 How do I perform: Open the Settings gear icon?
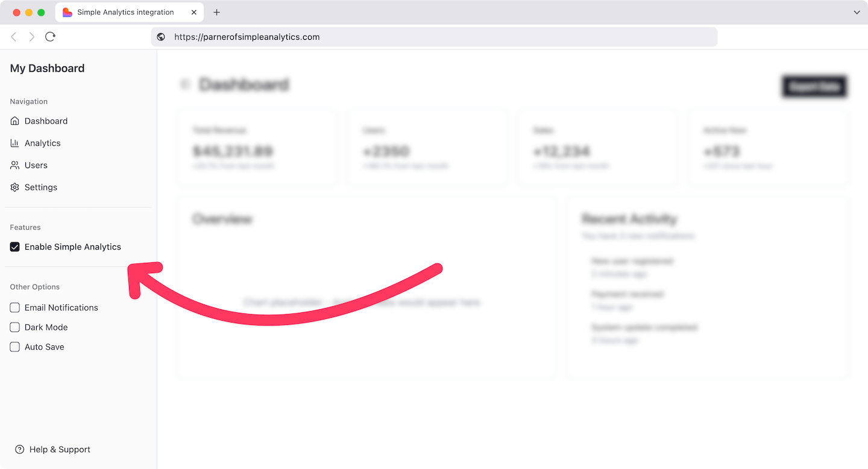click(15, 187)
